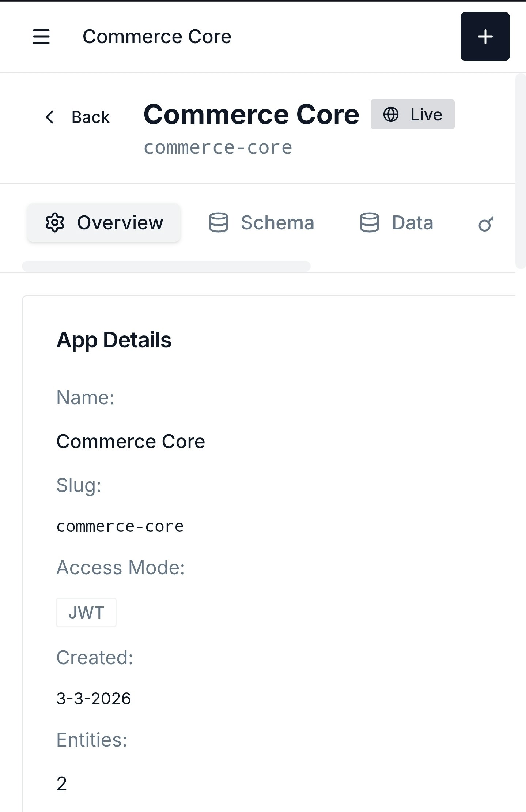Click the JWT access mode badge
Image resolution: width=526 pixels, height=812 pixels.
click(x=86, y=612)
